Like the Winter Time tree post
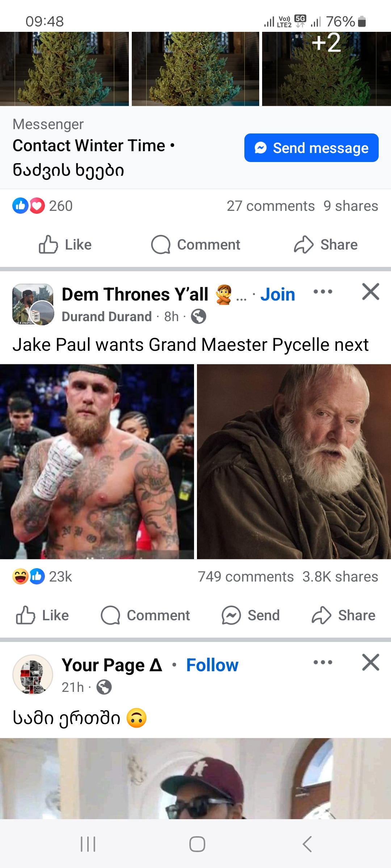This screenshot has width=391, height=868. pyautogui.click(x=66, y=245)
